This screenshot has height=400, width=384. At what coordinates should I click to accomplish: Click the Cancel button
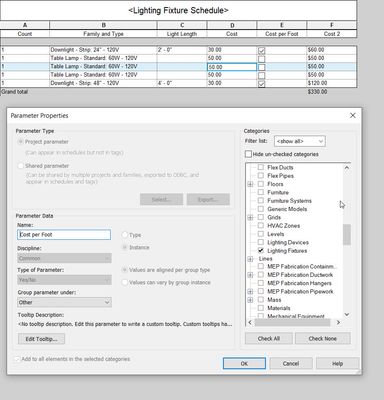click(x=291, y=363)
